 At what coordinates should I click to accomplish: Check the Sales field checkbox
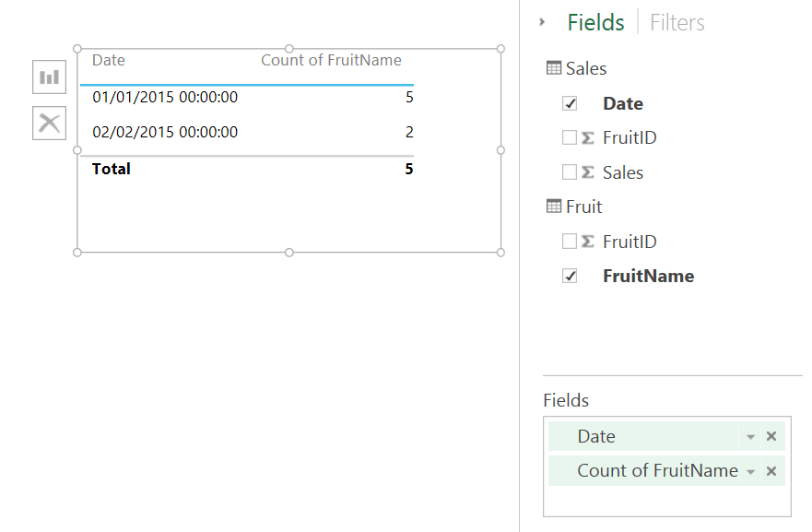(x=570, y=172)
